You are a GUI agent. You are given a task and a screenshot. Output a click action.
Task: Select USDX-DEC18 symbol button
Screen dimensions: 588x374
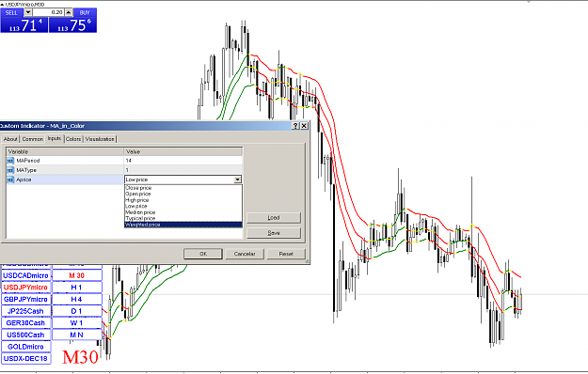pyautogui.click(x=26, y=359)
